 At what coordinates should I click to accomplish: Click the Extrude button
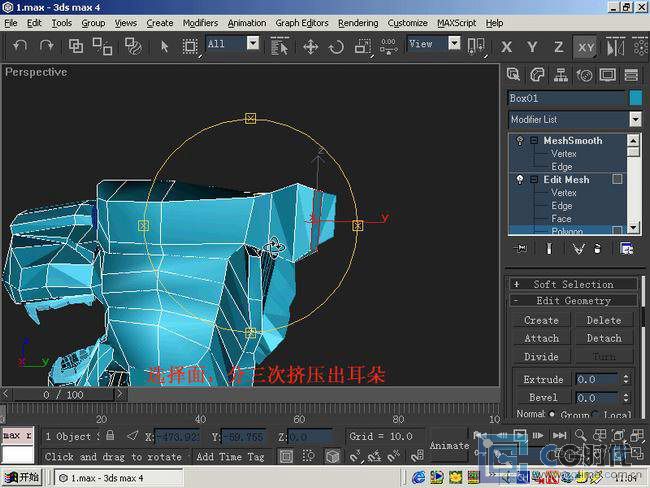coord(543,379)
